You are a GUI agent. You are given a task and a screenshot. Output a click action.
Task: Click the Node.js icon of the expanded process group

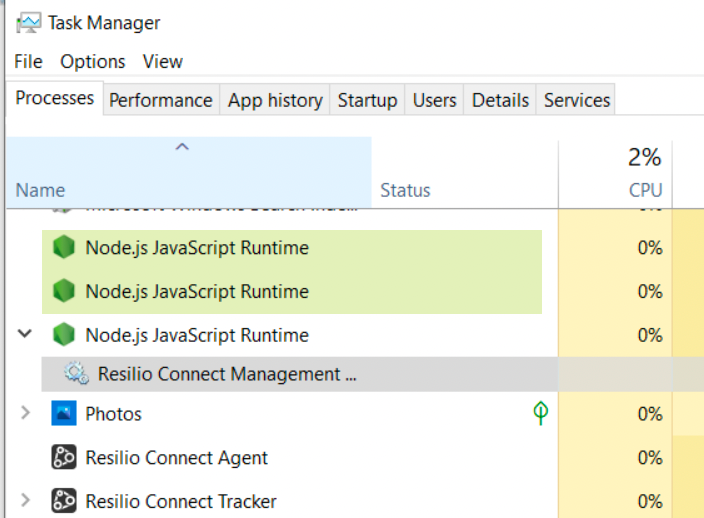click(64, 335)
